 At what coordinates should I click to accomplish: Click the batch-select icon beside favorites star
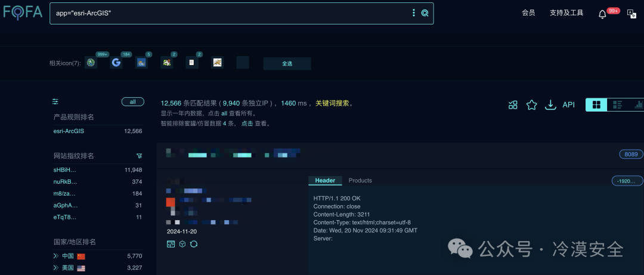click(x=513, y=105)
